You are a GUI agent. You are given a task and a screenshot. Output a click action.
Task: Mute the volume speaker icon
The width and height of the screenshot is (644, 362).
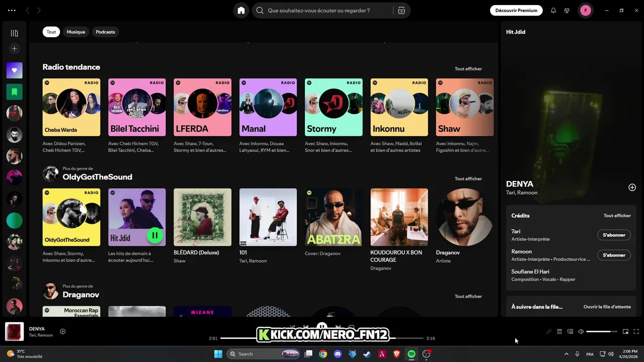pos(581,331)
